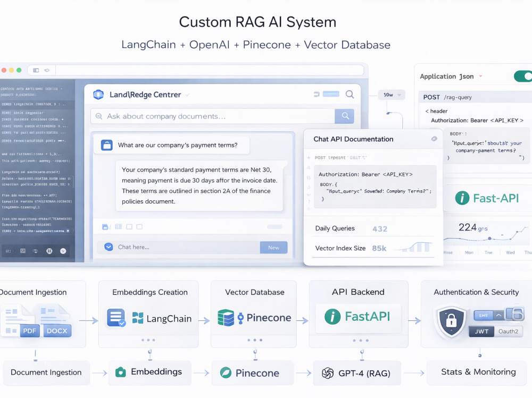Click the globe icon in code panel toolbar
The image size is (532, 398).
click(x=49, y=251)
